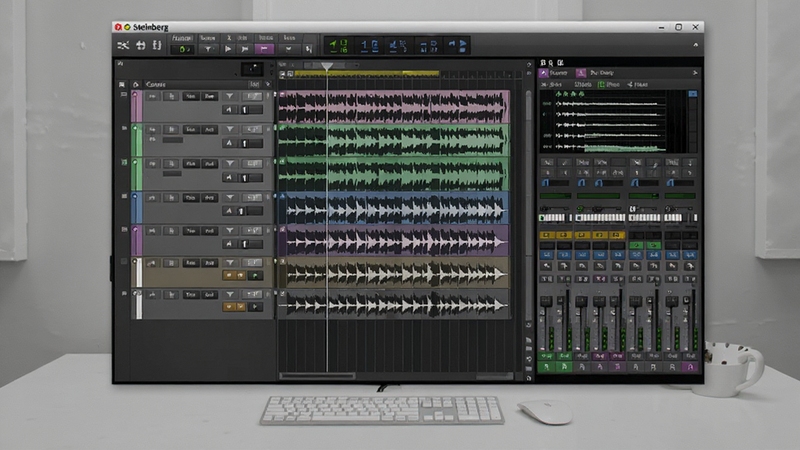Click the small icon right of the toolbar chevron
Image resolution: width=800 pixels, height=450 pixels.
pos(308,49)
